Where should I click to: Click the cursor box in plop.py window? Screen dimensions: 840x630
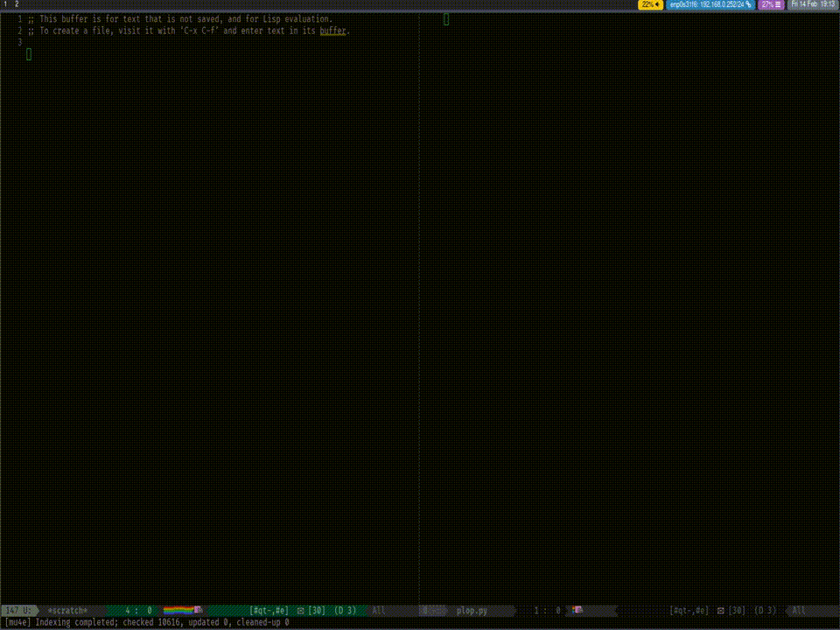pos(446,20)
